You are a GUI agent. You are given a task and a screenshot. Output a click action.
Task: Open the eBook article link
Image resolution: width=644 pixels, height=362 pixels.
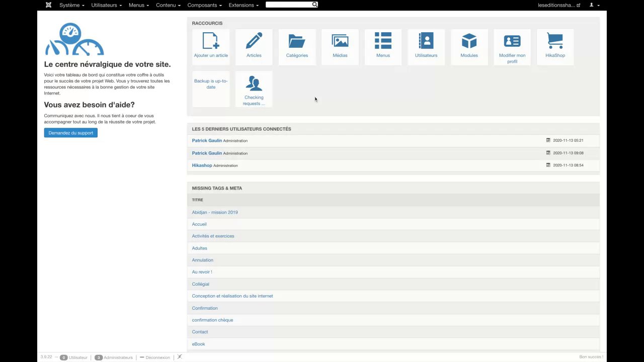(x=198, y=344)
